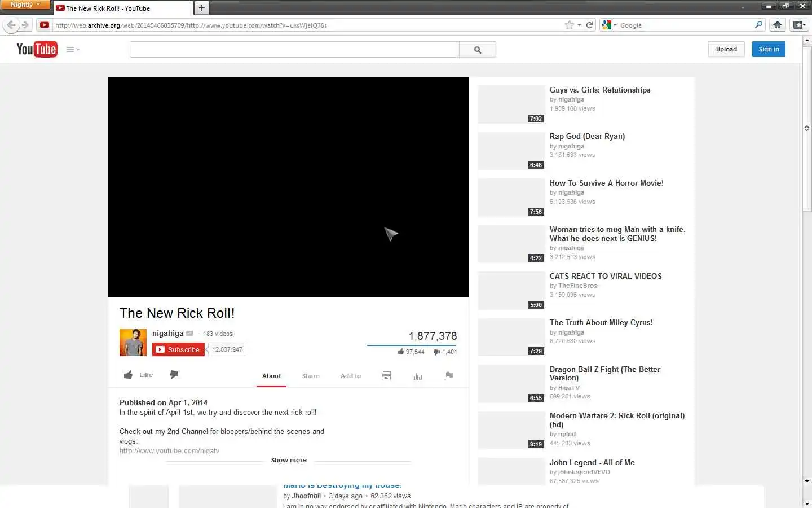Image resolution: width=812 pixels, height=508 pixels.
Task: Open thumbnail with 7:29 duration
Action: (x=511, y=337)
